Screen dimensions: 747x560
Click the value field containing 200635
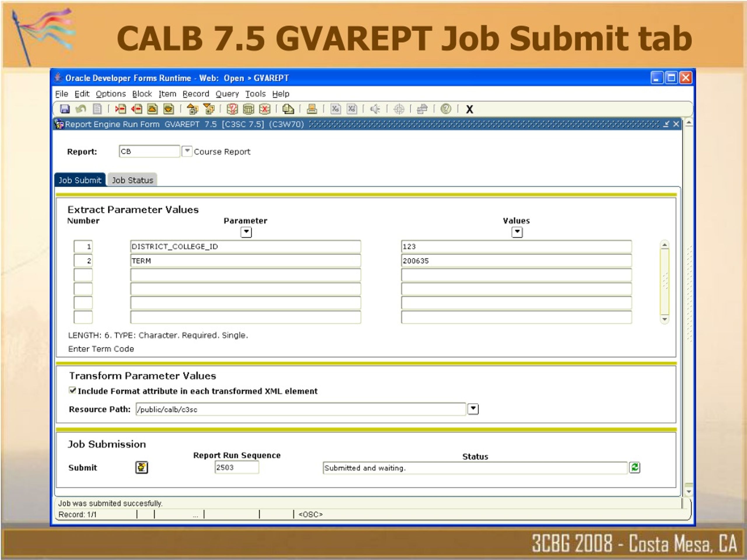pos(516,260)
